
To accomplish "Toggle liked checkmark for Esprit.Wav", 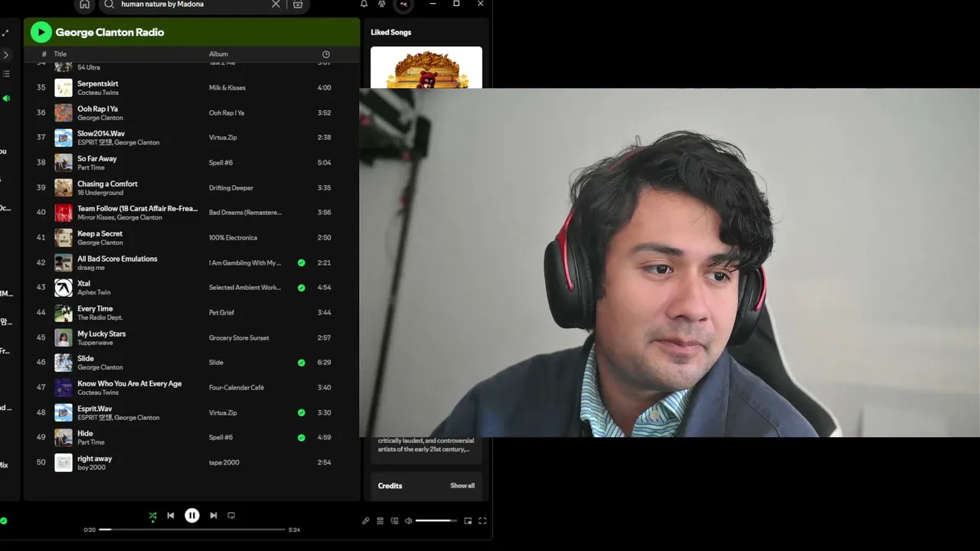I will click(x=301, y=412).
